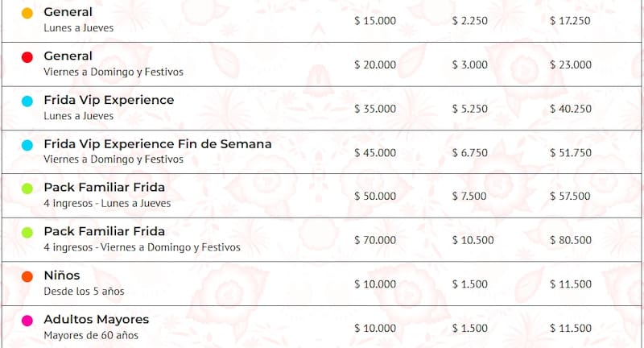The height and width of the screenshot is (348, 644).
Task: Click the $ 15.000 General price
Action: tap(375, 21)
